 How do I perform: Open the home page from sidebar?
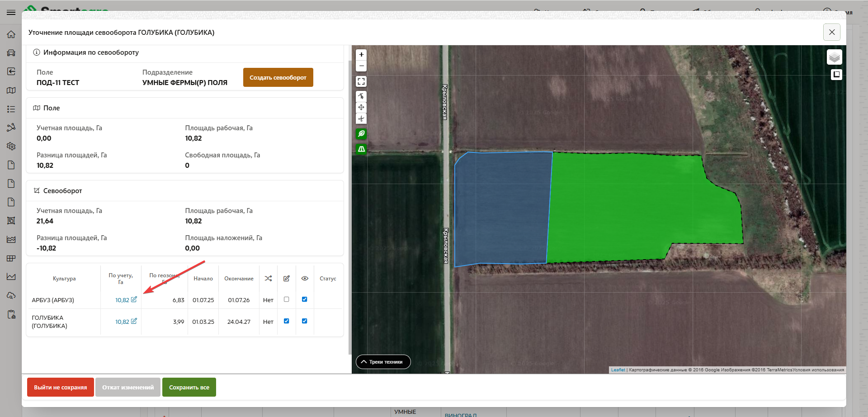point(11,34)
